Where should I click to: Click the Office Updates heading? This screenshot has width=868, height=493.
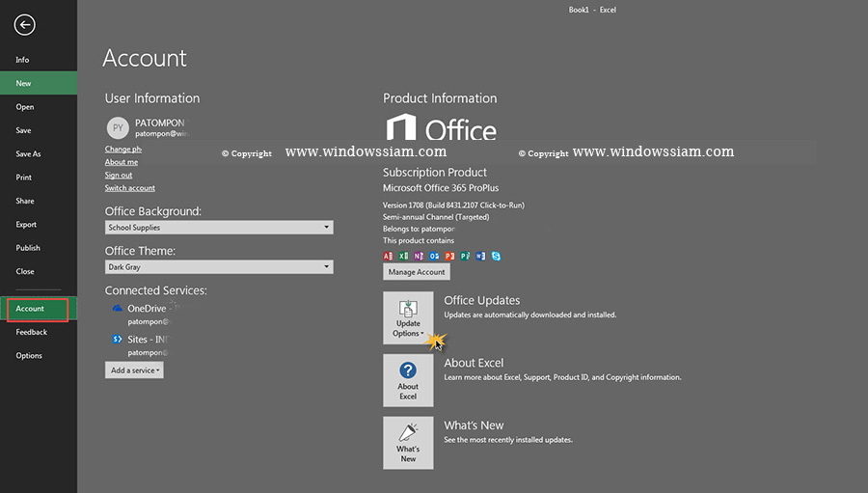click(x=481, y=300)
